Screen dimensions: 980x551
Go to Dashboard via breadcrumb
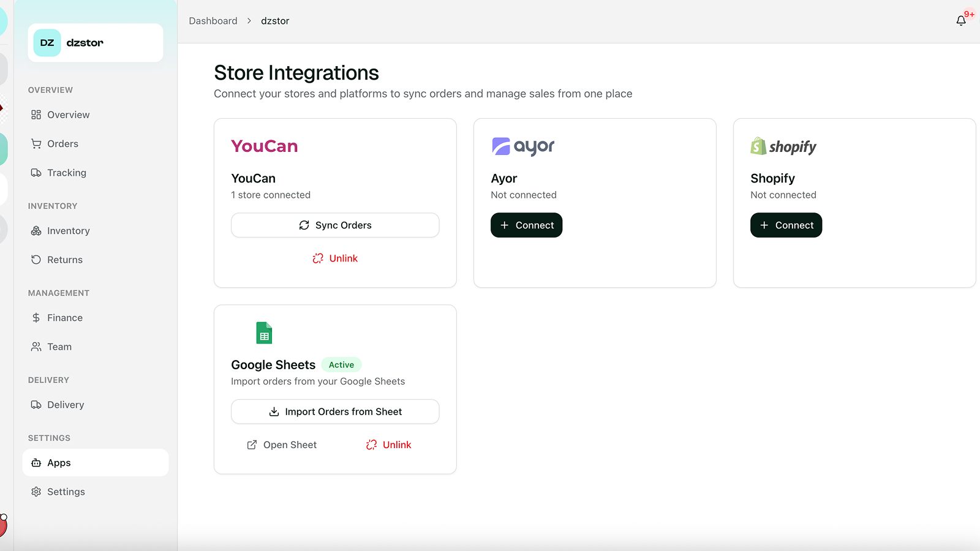coord(213,20)
